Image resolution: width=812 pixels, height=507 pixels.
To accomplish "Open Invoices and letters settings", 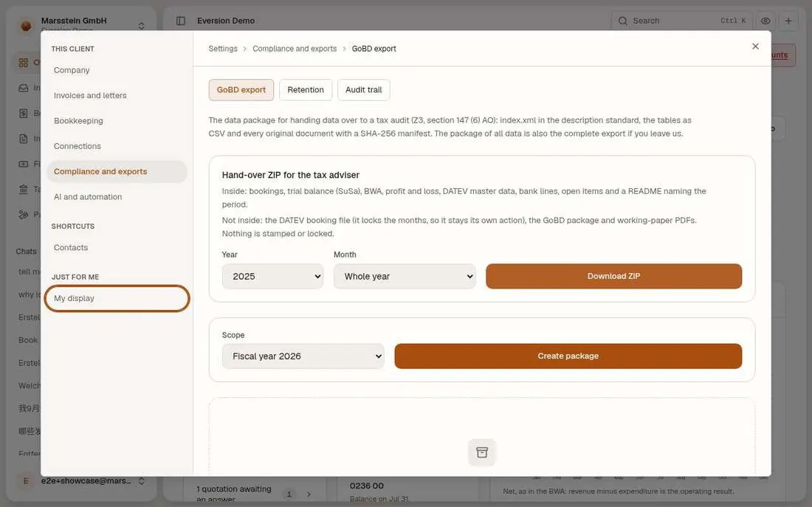I will pyautogui.click(x=117, y=95).
